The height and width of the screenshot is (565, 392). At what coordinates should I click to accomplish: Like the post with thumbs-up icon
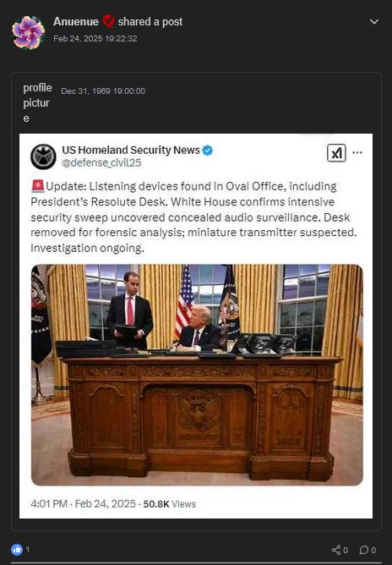tap(17, 550)
